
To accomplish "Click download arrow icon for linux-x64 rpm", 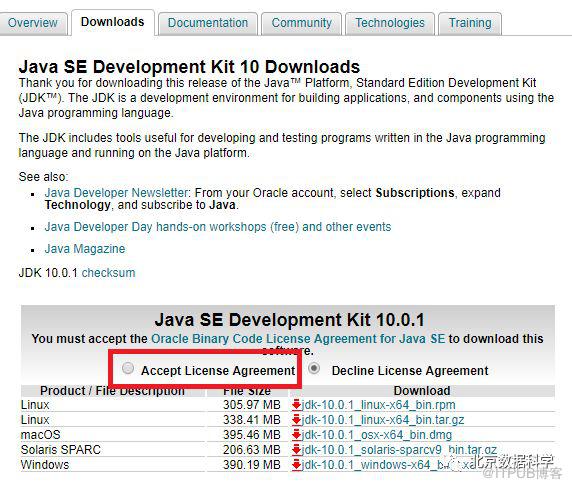I will click(296, 404).
